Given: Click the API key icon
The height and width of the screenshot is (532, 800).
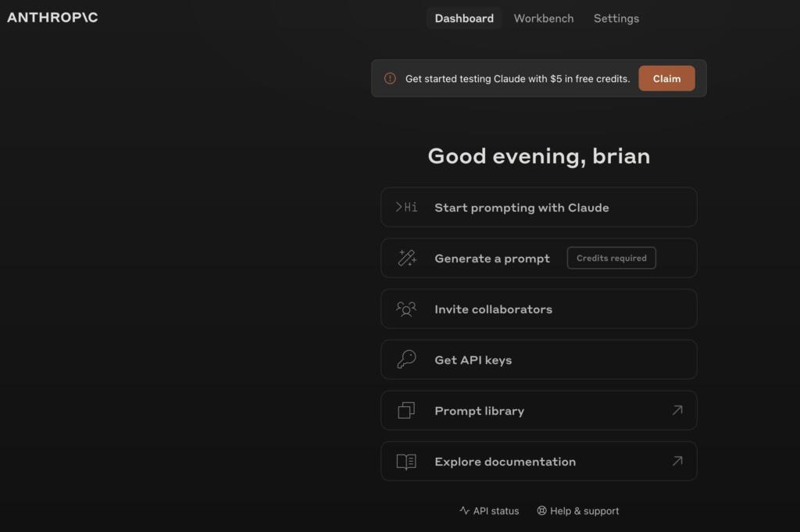Looking at the screenshot, I should tap(406, 359).
